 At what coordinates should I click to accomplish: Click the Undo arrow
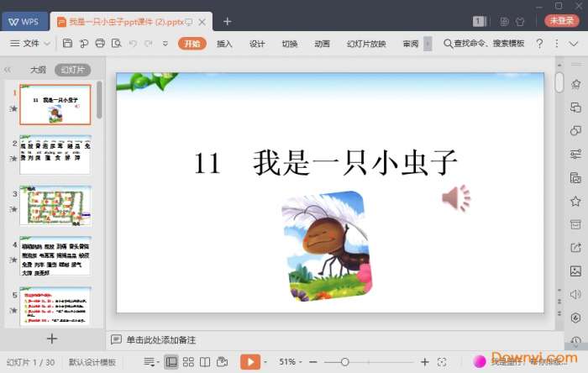click(x=133, y=44)
